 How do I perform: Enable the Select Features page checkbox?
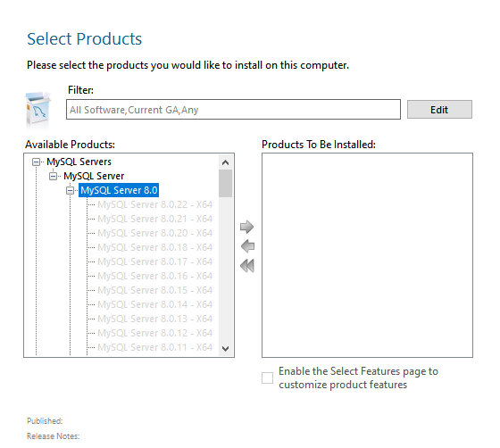point(267,377)
